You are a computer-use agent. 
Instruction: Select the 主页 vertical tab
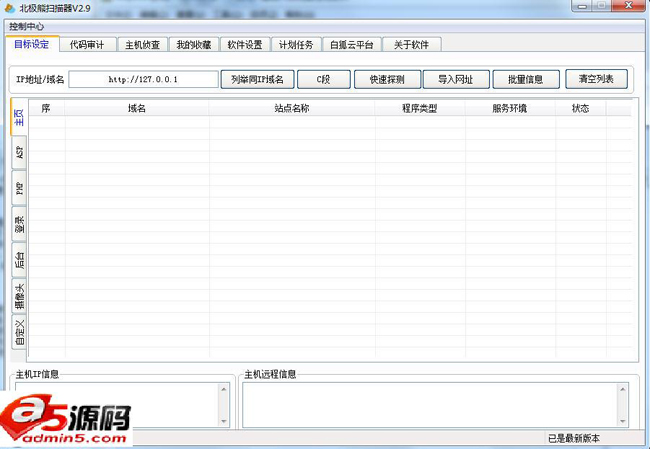(x=19, y=117)
